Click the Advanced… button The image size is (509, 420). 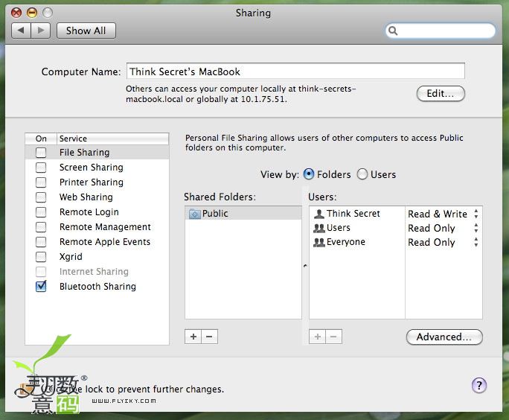(444, 337)
